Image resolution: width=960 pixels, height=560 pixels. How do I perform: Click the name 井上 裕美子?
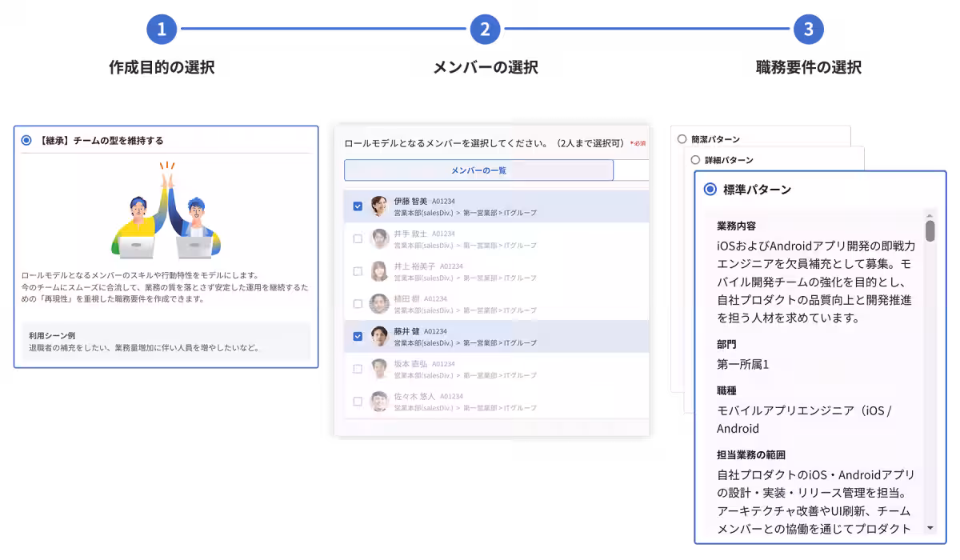pyautogui.click(x=414, y=266)
